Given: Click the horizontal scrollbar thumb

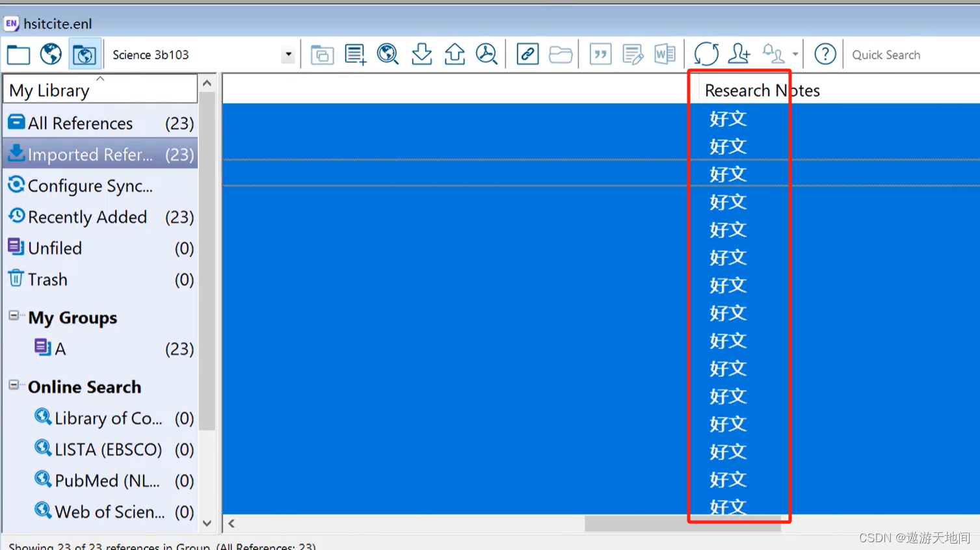Looking at the screenshot, I should (x=683, y=524).
